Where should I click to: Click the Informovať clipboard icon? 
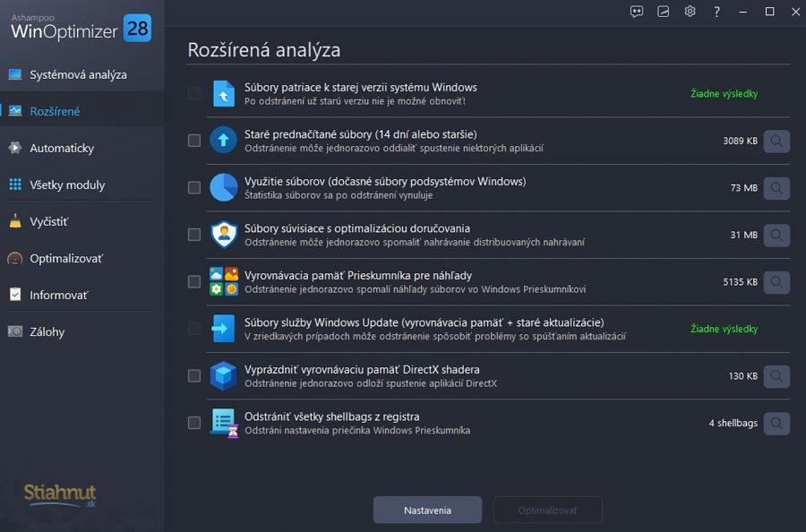point(15,295)
